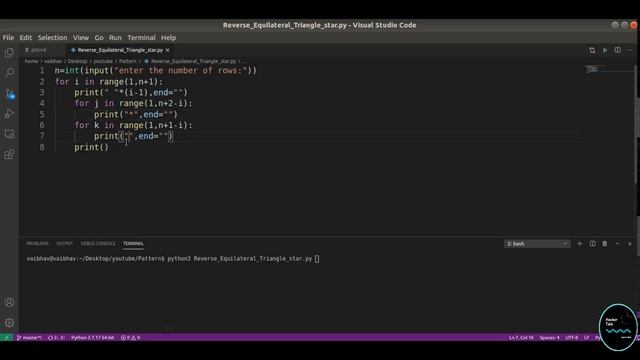Open the Remote Explorer view
This screenshot has width=640, height=360.
click(x=9, y=134)
